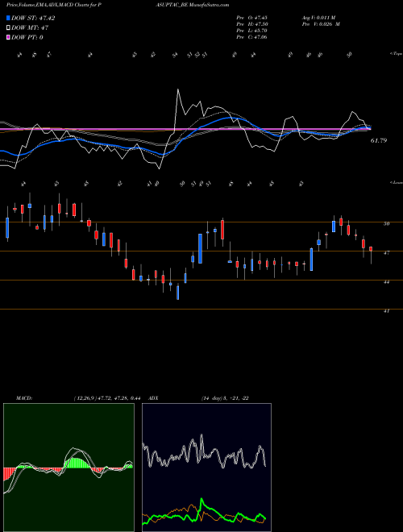Click the tall blue candle near the 47 line
Viewport: 403px width, 532px height.
click(x=200, y=248)
